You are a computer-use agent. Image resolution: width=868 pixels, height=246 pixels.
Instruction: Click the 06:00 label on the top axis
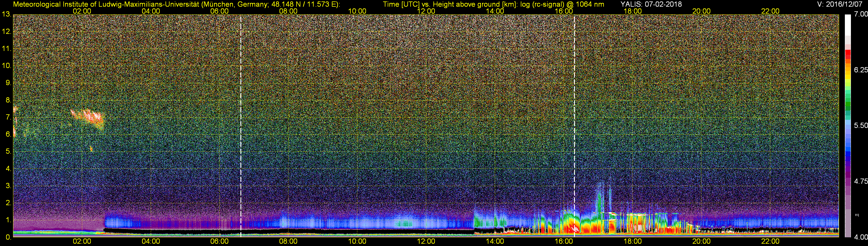219,11
